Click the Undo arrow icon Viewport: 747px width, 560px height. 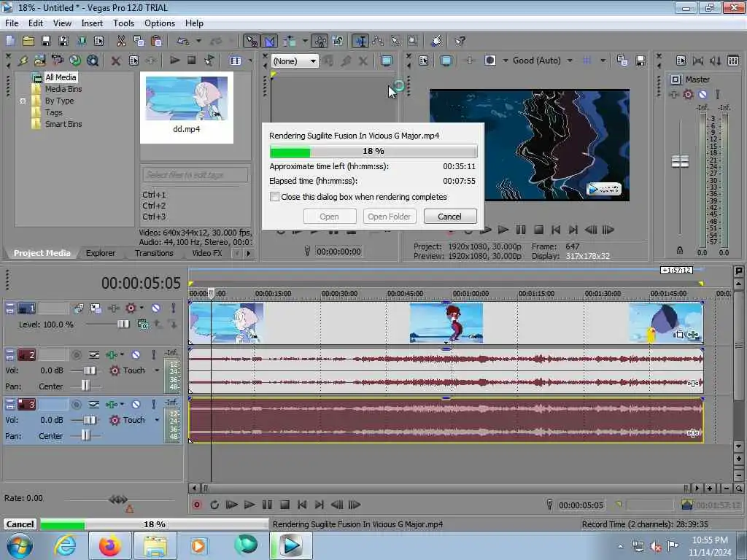183,41
